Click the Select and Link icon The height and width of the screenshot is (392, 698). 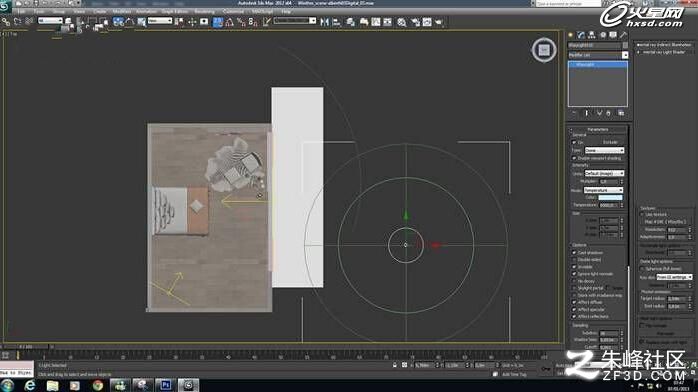point(6,21)
